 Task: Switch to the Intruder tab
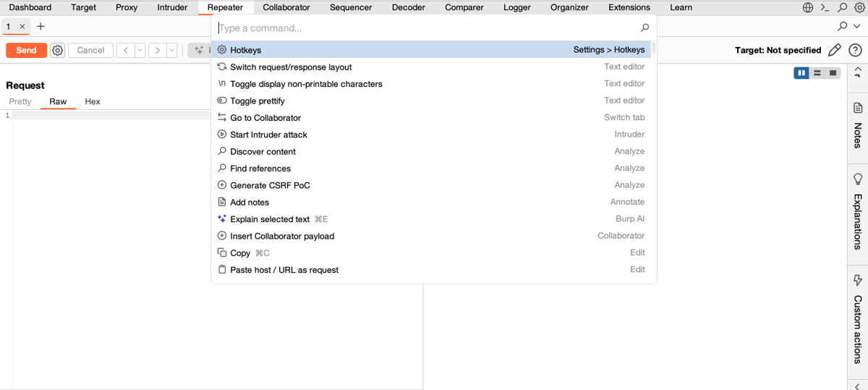pos(172,8)
